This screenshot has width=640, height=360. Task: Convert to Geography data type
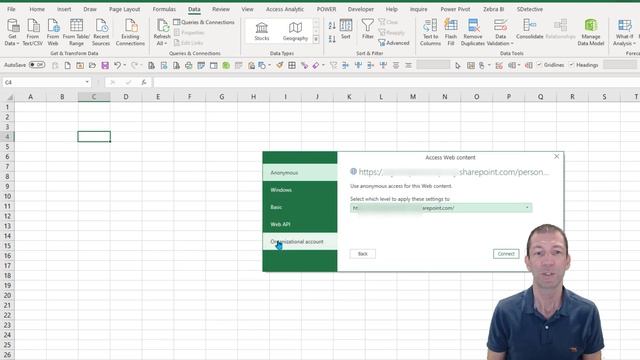(295, 31)
